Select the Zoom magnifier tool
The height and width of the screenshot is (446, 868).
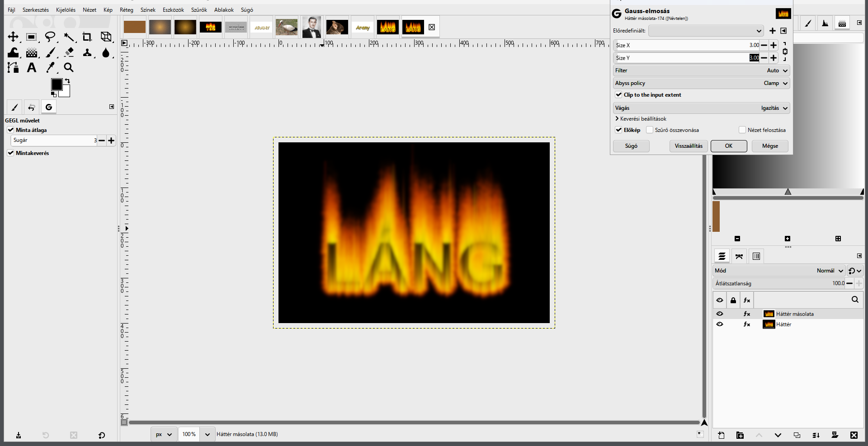(x=69, y=67)
